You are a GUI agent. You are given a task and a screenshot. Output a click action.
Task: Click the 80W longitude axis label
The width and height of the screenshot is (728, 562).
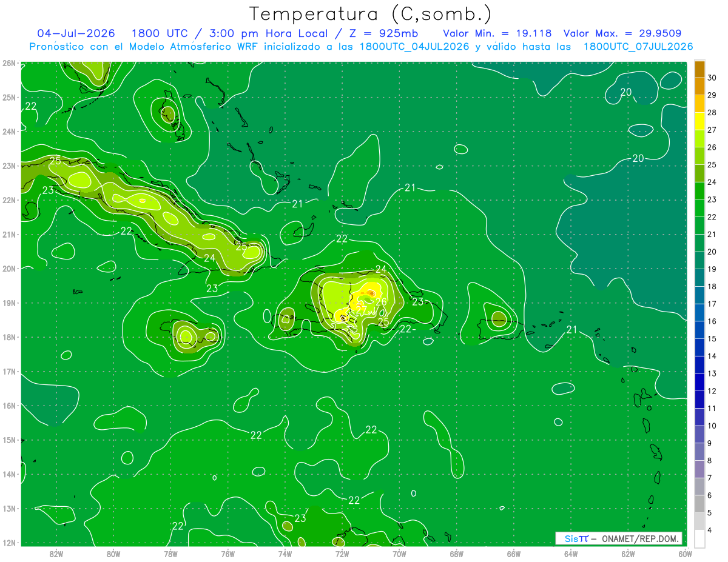pyautogui.click(x=113, y=554)
